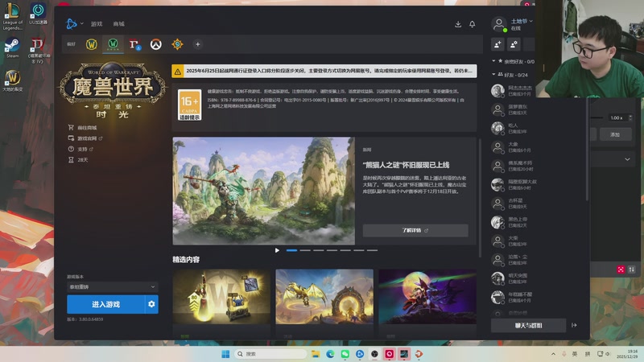The image size is (644, 362).
Task: Click the 1.00 x stepper arrows in background window
Action: pos(630,117)
